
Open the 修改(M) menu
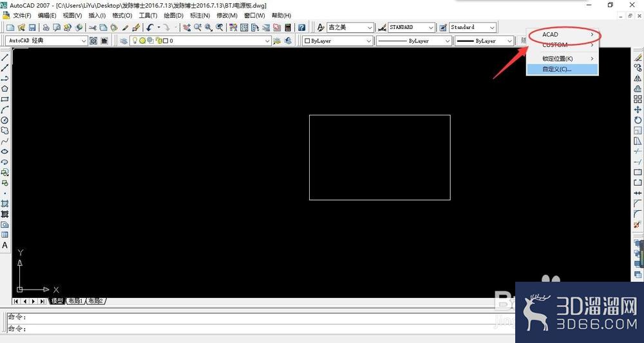click(x=227, y=15)
